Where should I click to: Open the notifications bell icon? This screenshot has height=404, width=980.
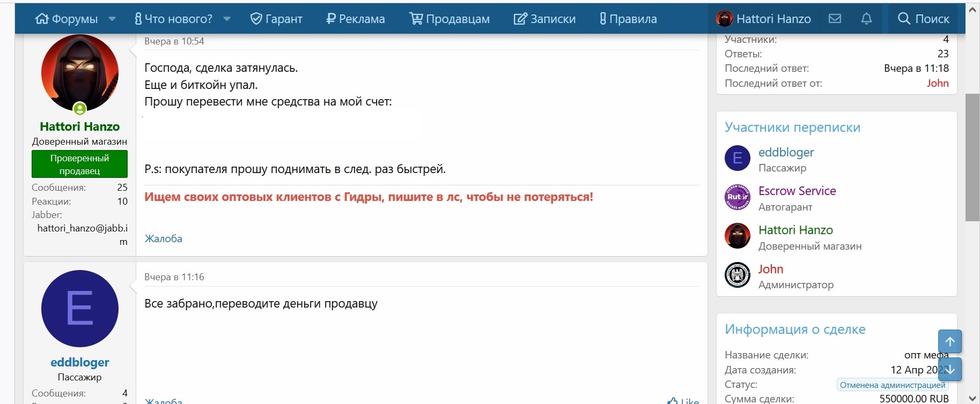coord(866,19)
